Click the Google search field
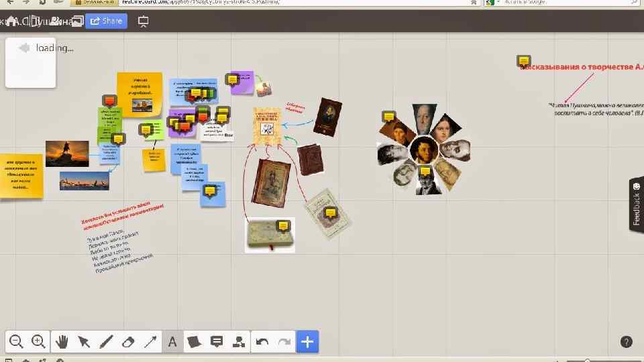 pyautogui.click(x=567, y=2)
